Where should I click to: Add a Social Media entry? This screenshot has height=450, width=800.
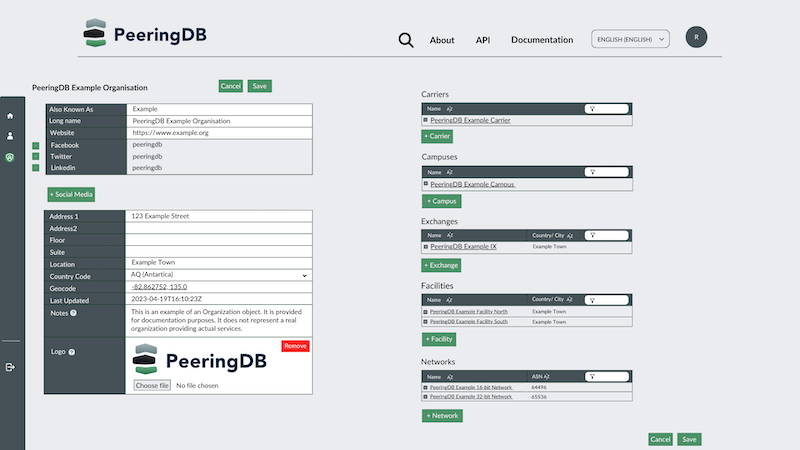click(71, 194)
